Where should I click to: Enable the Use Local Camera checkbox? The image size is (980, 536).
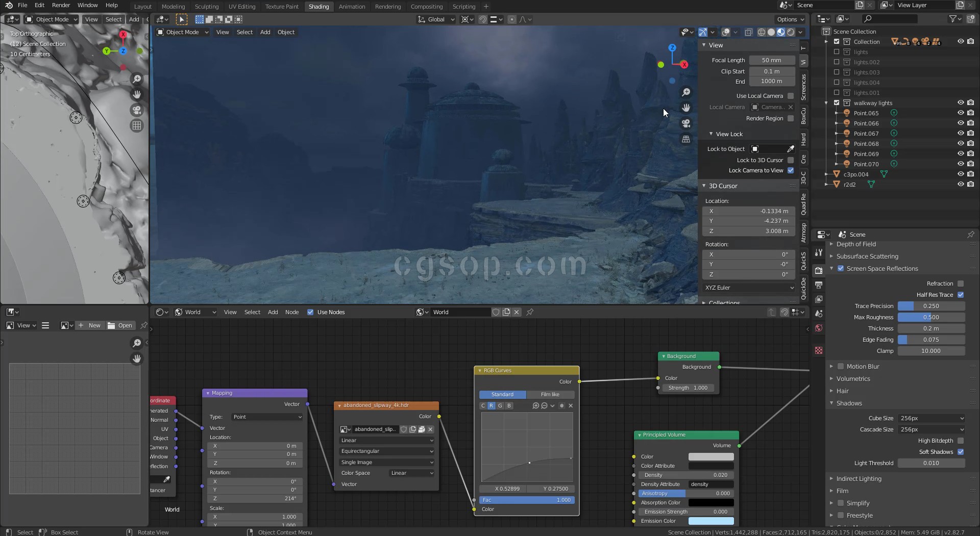point(791,96)
